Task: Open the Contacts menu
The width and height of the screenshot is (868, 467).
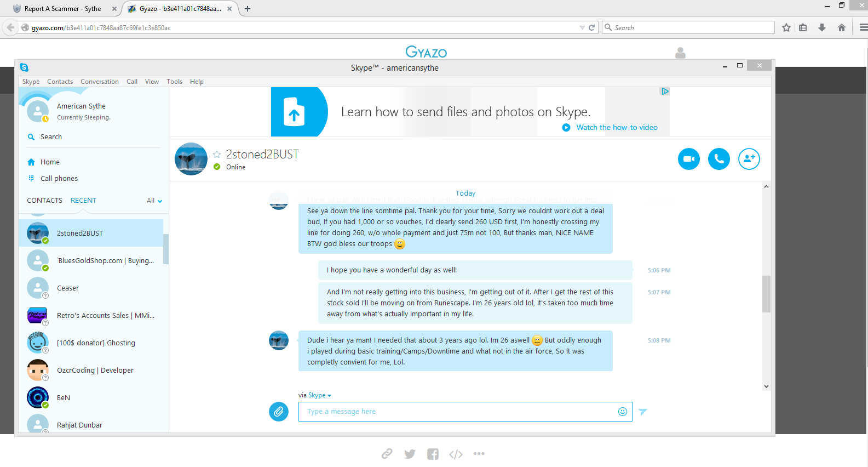Action: coord(60,82)
